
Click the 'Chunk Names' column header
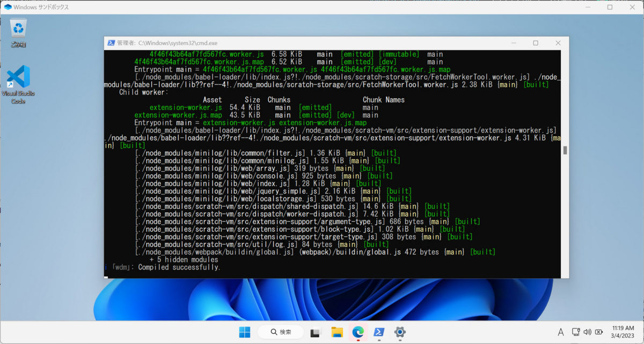coord(384,100)
